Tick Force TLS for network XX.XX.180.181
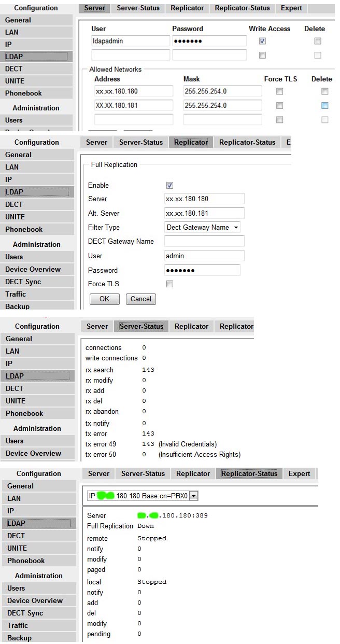This screenshot has height=644, width=340. (279, 105)
